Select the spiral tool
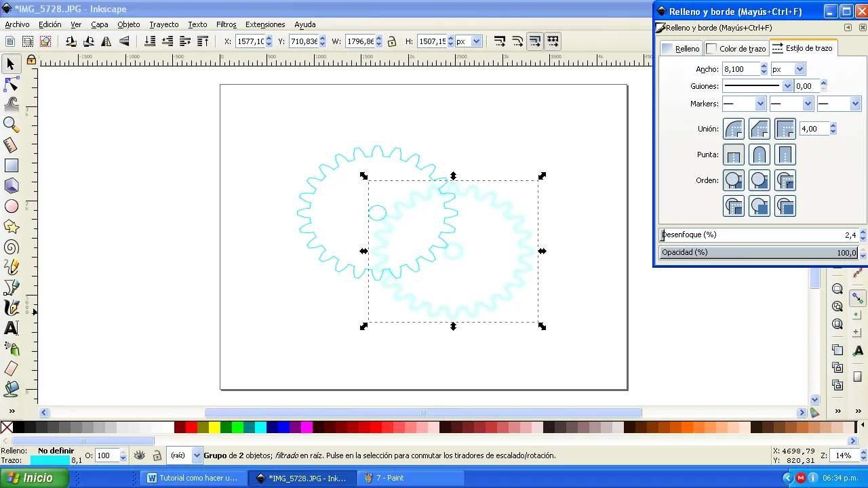The image size is (868, 488). 11,247
